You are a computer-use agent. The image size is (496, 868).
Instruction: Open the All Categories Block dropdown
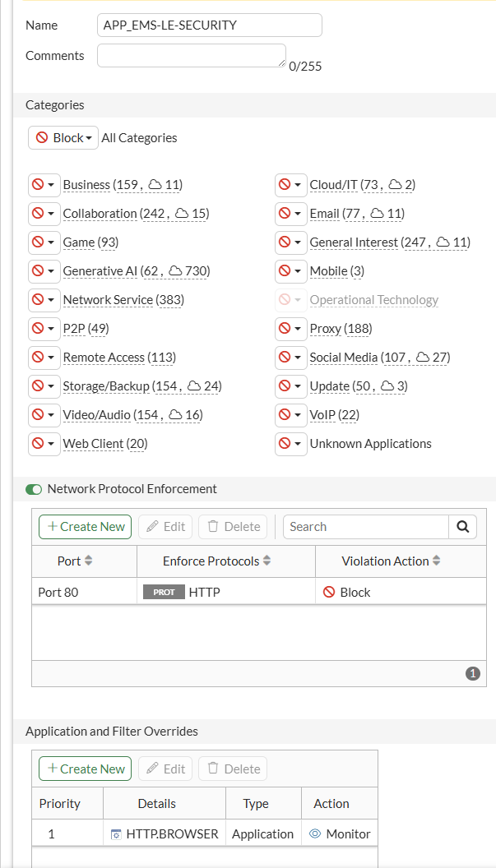[63, 138]
